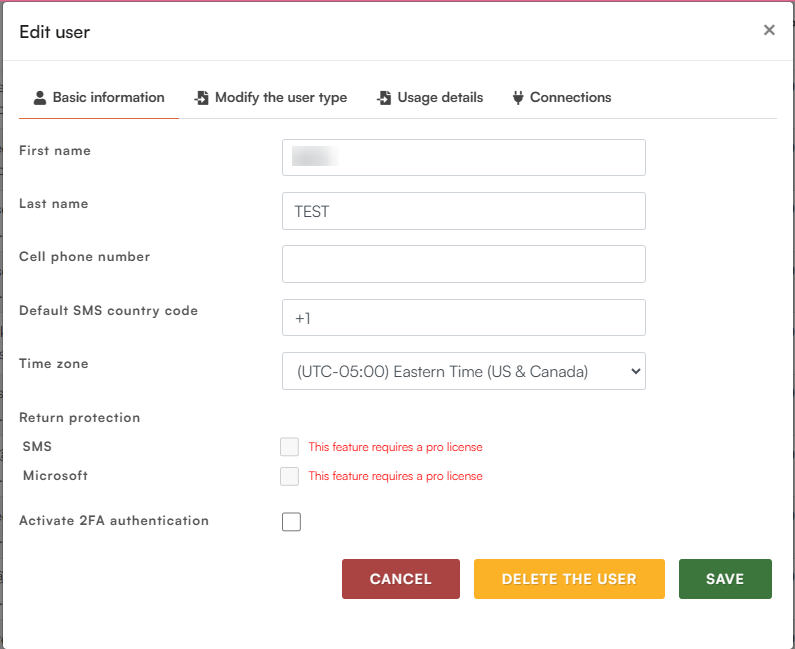Screen dimensions: 795x649
Task: Save the user changes
Action: [725, 579]
